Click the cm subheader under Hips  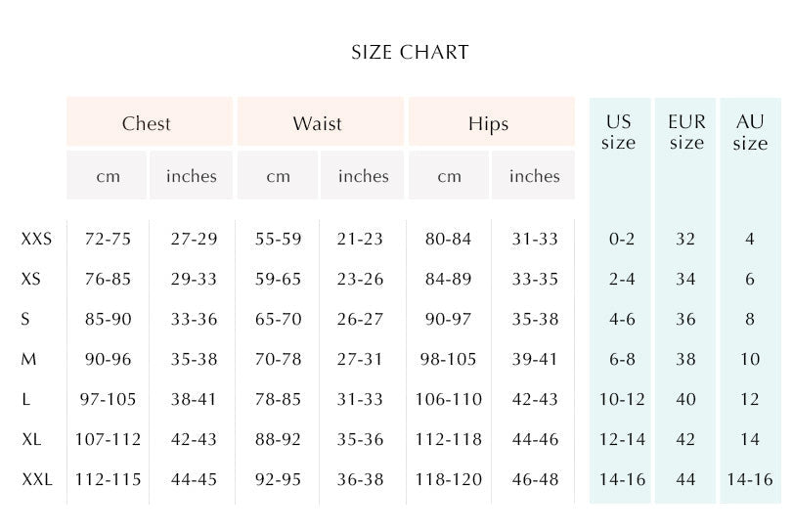449,177
